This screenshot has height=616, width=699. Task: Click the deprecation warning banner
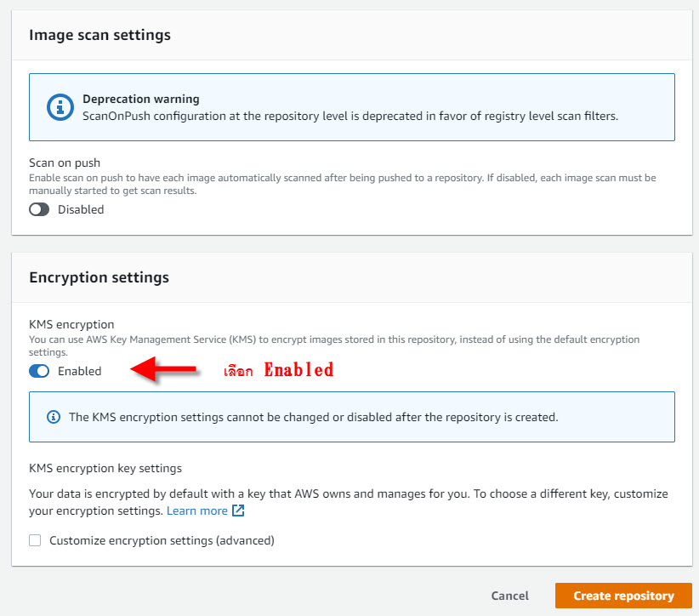click(351, 107)
